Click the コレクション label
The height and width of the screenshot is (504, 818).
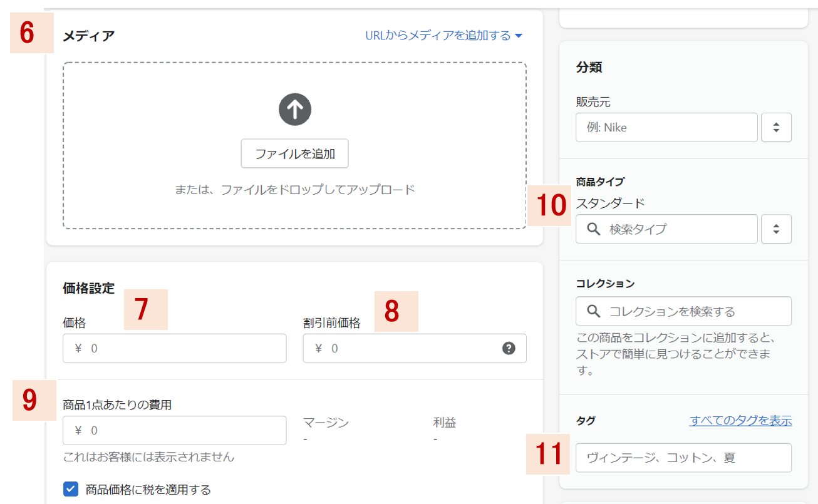604,284
